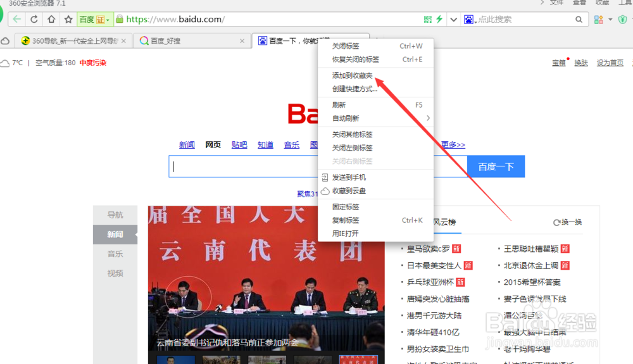
Task: Open hot topic 日本最美变性人
Action: (x=434, y=265)
